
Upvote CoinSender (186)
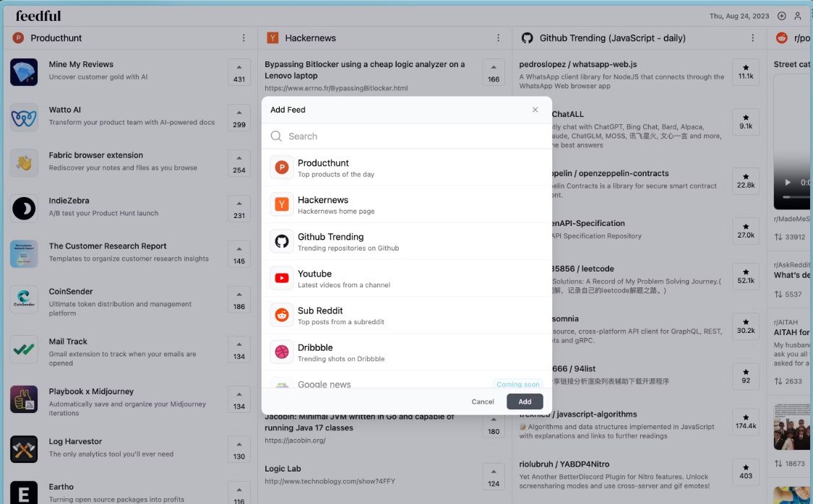[x=239, y=300]
